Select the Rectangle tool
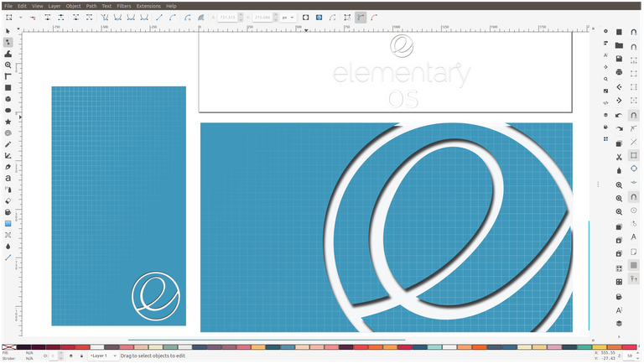The width and height of the screenshot is (644, 364). (8, 87)
